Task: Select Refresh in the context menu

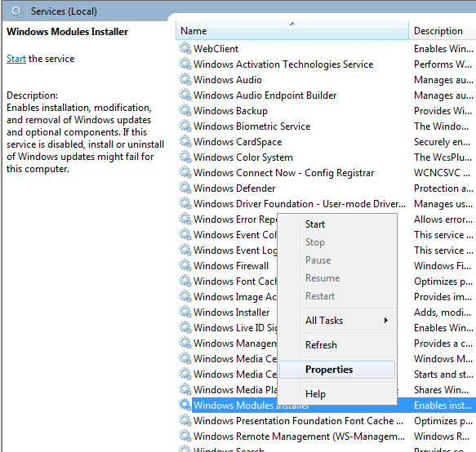Action: [x=321, y=345]
